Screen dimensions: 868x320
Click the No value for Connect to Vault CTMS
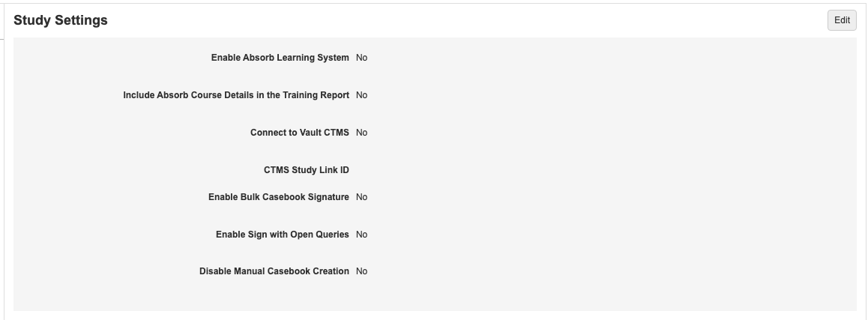[x=361, y=133]
